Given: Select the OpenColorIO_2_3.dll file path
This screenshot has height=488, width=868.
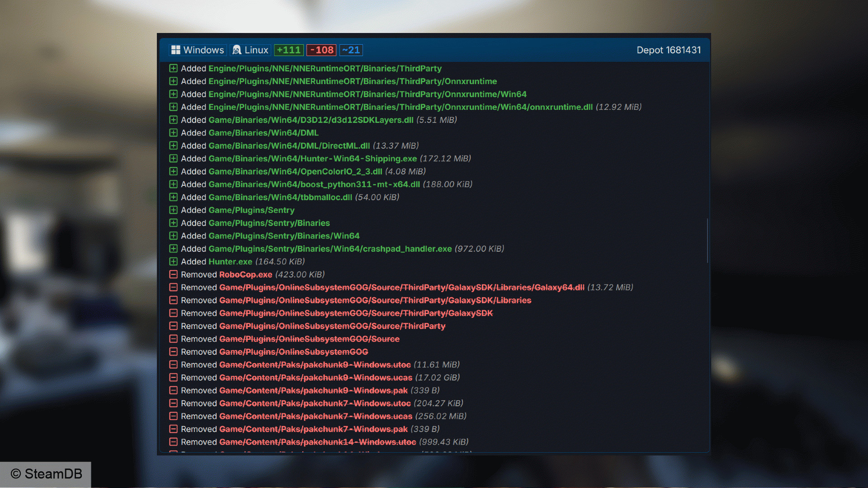Looking at the screenshot, I should [x=295, y=171].
